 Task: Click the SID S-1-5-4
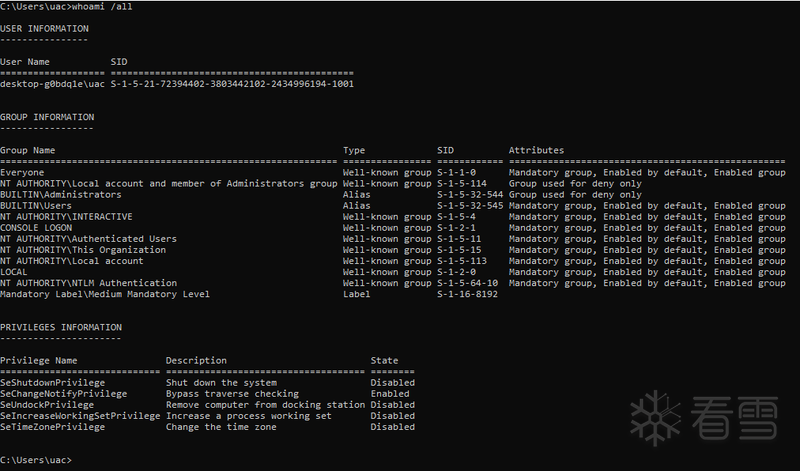pos(456,217)
